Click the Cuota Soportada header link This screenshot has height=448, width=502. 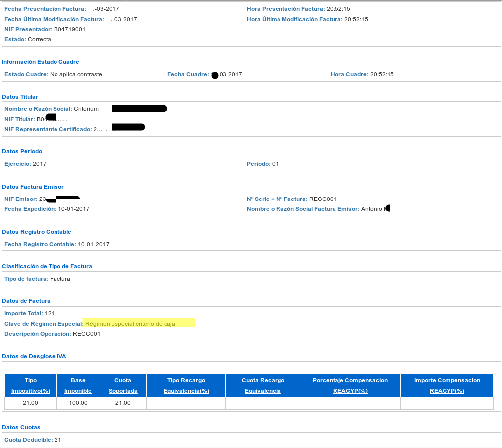(123, 385)
